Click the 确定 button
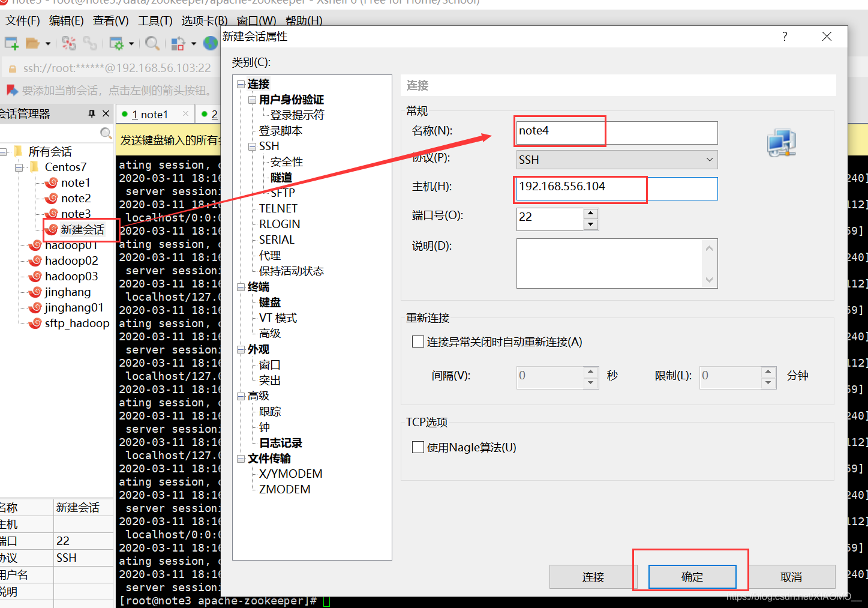 692,577
